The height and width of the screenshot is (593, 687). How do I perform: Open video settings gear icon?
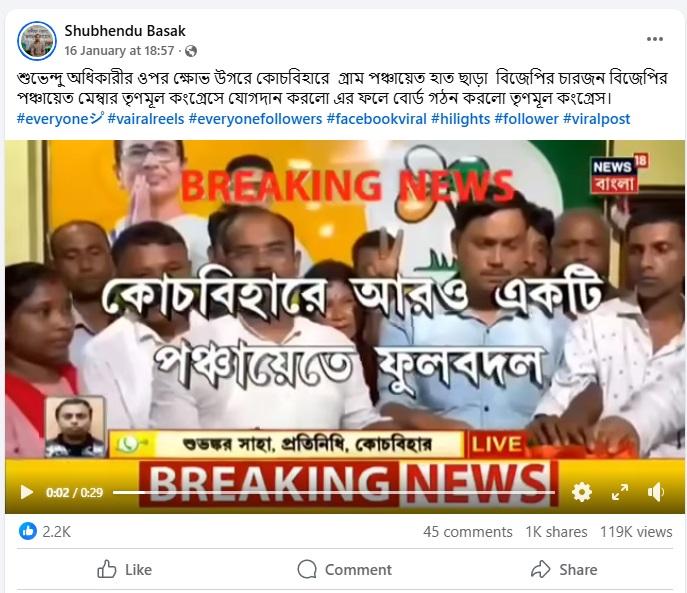pyautogui.click(x=581, y=492)
